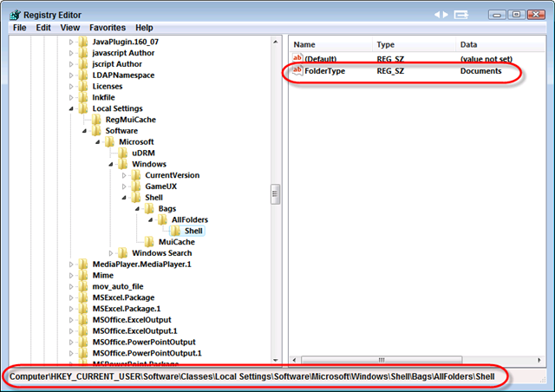Click the uDRM folder icon
The image size is (555, 392).
123,153
